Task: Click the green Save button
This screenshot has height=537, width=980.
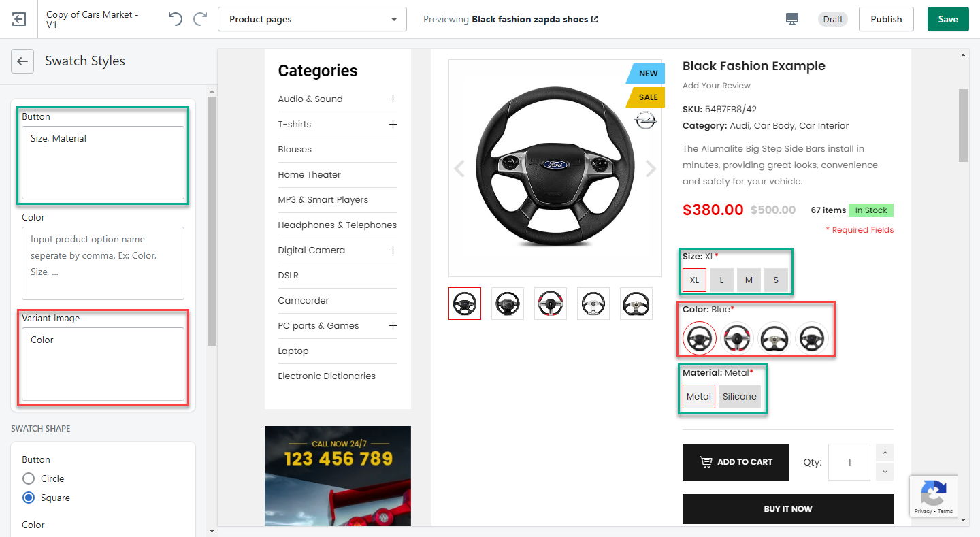Action: tap(948, 19)
